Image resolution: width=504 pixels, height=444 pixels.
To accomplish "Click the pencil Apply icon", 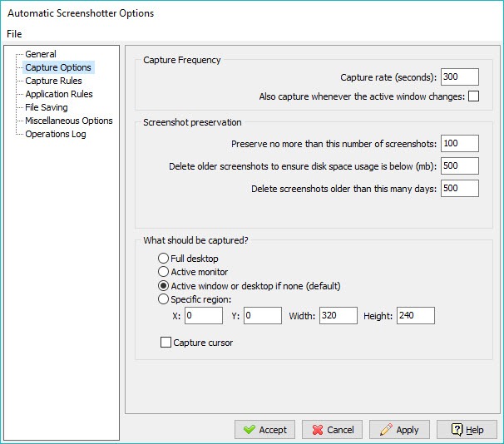I will click(386, 430).
